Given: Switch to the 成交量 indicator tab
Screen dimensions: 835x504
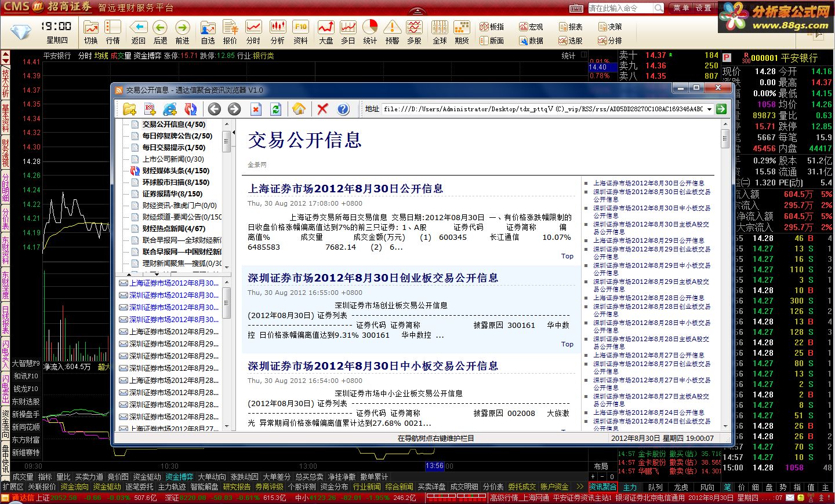Looking at the screenshot, I should (x=23, y=477).
